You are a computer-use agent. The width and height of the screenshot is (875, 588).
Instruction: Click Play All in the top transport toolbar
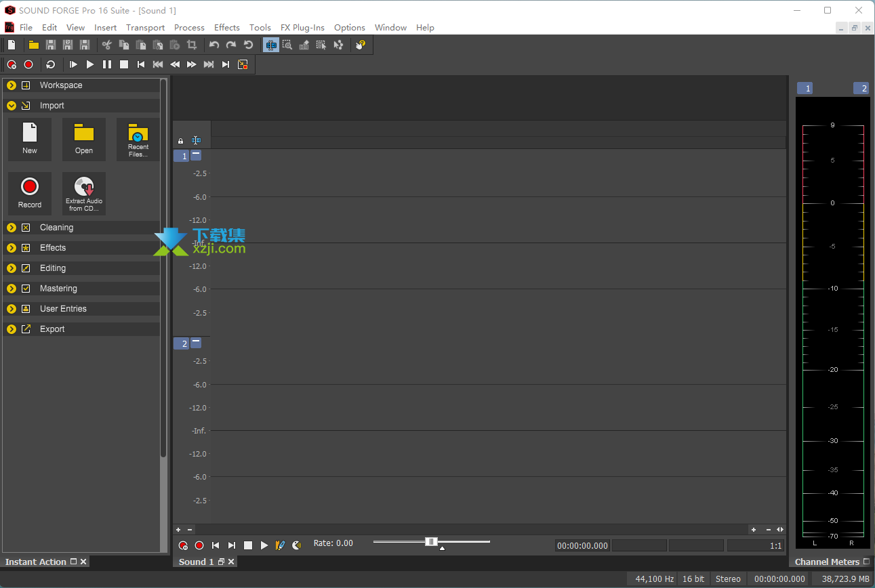tap(73, 64)
